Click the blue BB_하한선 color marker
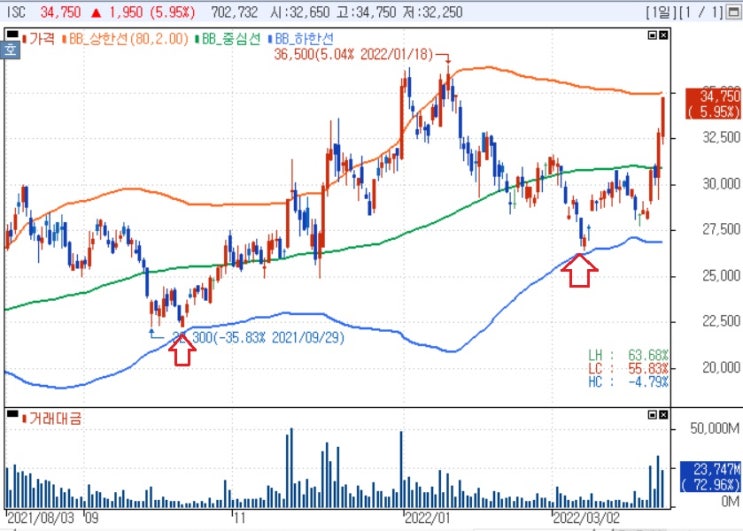 click(270, 39)
